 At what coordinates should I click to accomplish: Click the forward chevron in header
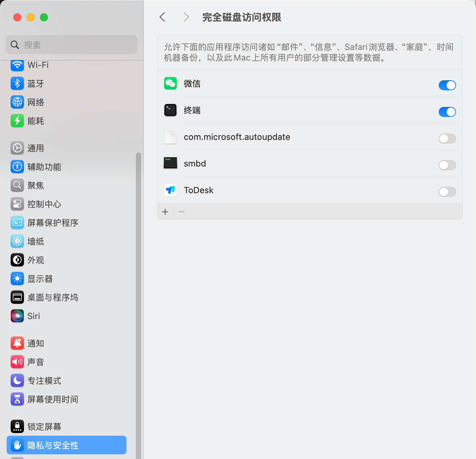click(x=186, y=17)
